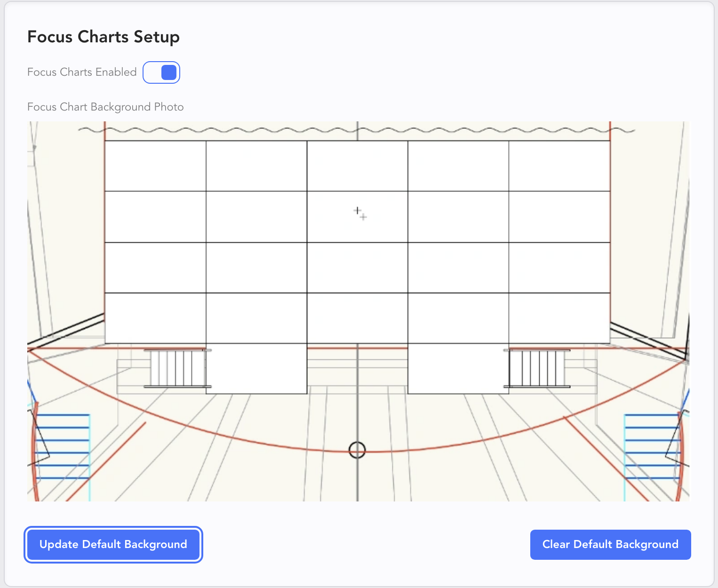The image size is (718, 588).
Task: Select the leftmost cell in the grid's fourth row
Action: [x=155, y=318]
